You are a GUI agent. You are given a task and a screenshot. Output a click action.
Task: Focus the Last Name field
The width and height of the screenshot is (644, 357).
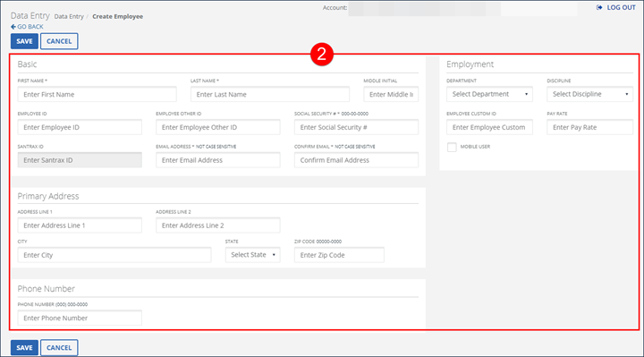click(270, 94)
